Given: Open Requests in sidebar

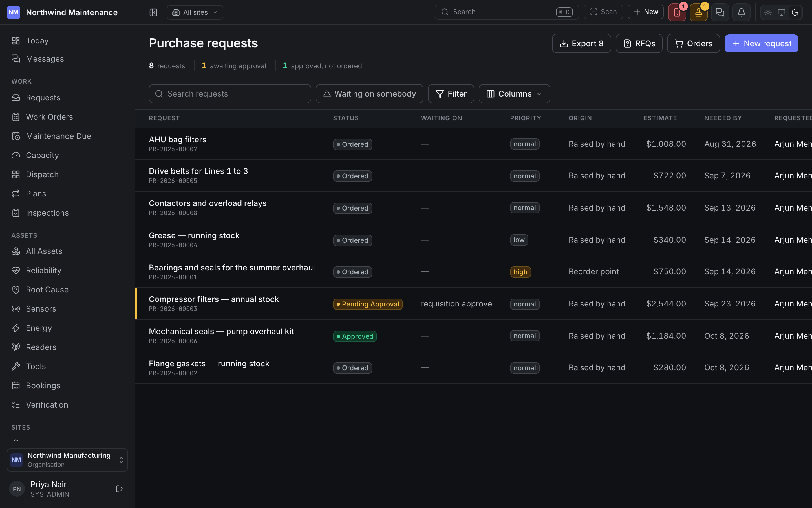Looking at the screenshot, I should (x=67, y=98).
